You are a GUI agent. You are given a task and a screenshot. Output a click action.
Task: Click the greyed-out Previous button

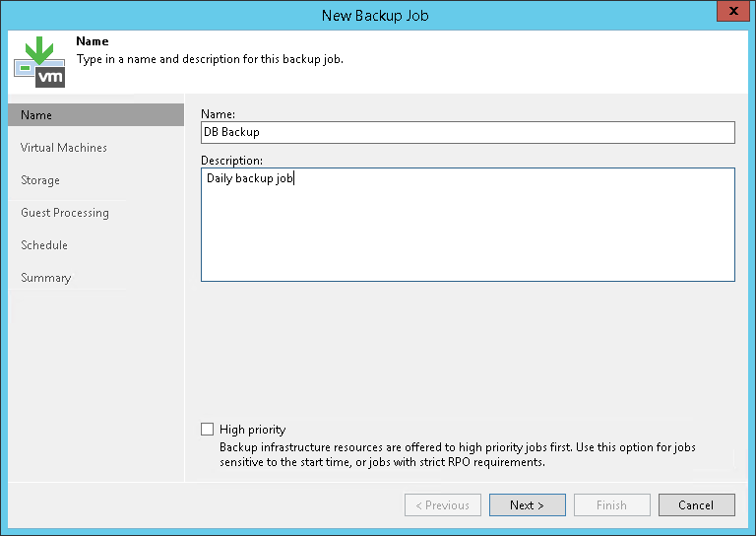click(442, 505)
